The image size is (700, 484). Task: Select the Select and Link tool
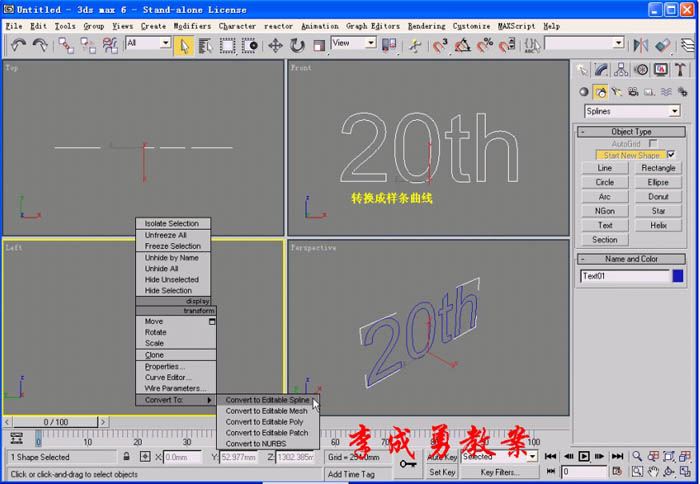[x=66, y=45]
